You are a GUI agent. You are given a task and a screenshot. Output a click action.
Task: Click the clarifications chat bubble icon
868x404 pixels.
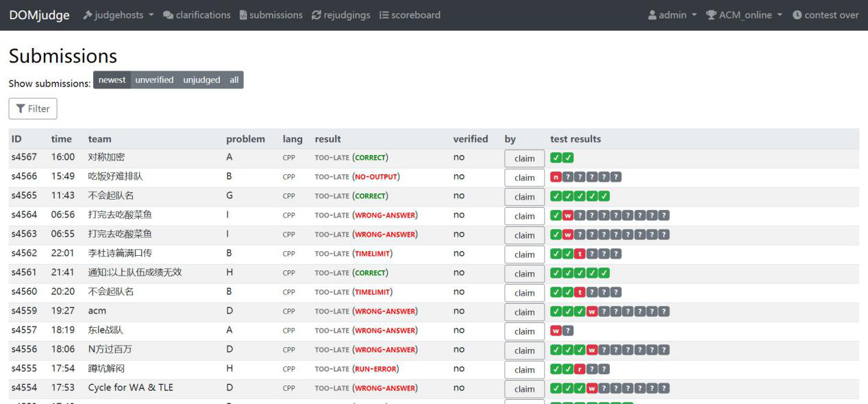tap(169, 15)
